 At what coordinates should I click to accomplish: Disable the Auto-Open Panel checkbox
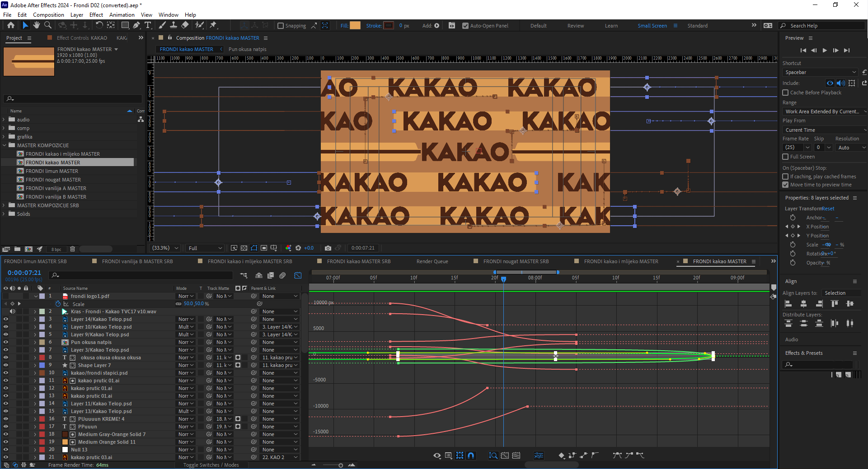click(465, 26)
